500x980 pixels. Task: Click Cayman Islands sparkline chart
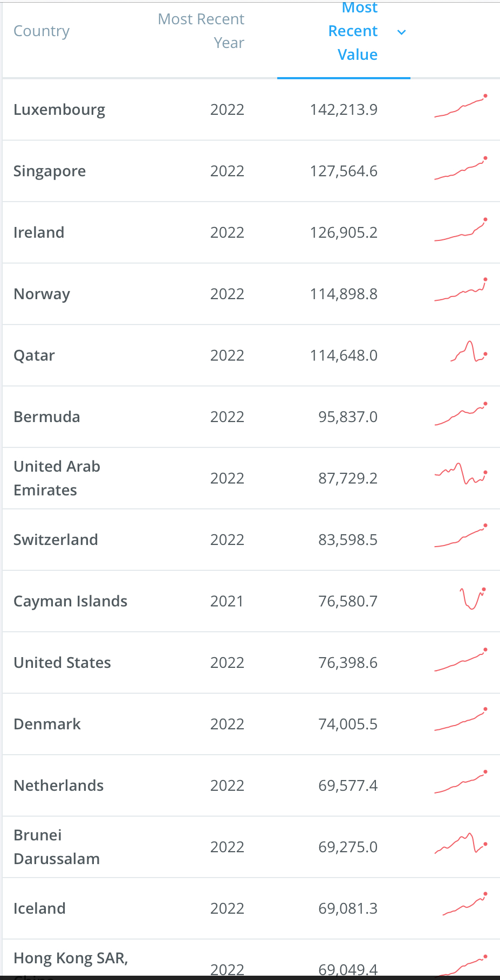pos(472,598)
